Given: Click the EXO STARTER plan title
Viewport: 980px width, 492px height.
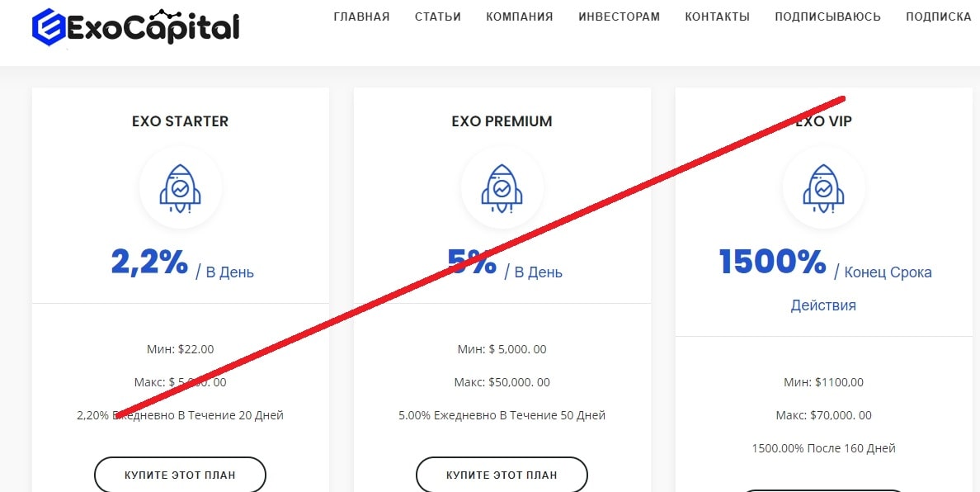Looking at the screenshot, I should pos(180,121).
